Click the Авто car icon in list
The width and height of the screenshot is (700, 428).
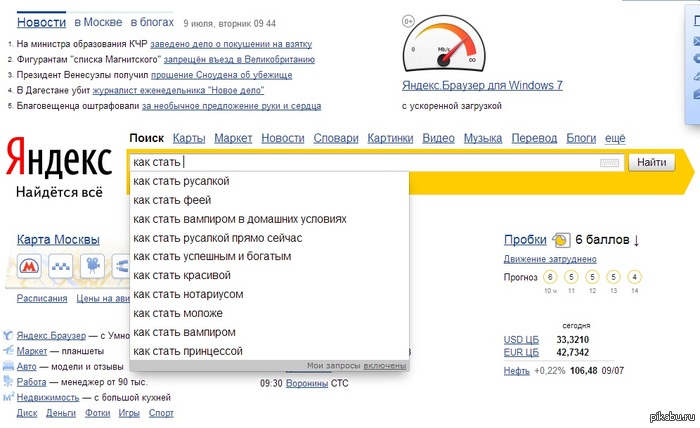8,366
